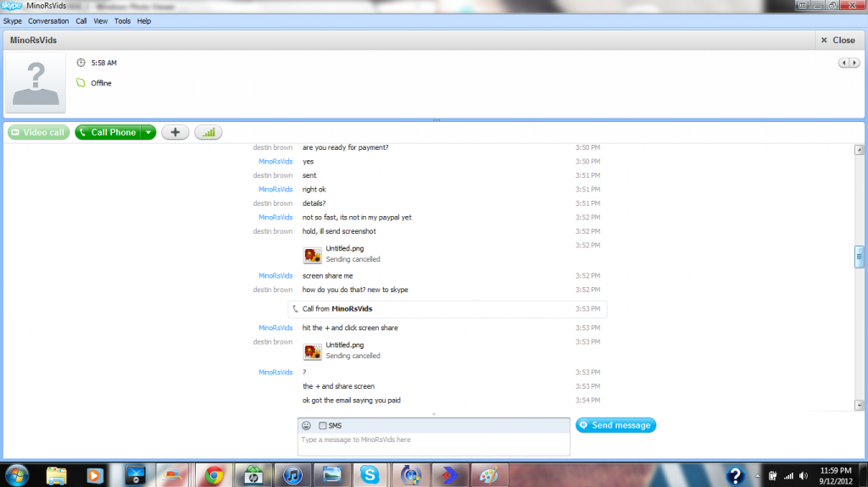
Task: Open first Untitled.png file thumbnail at 3:52 PM
Action: coord(312,255)
